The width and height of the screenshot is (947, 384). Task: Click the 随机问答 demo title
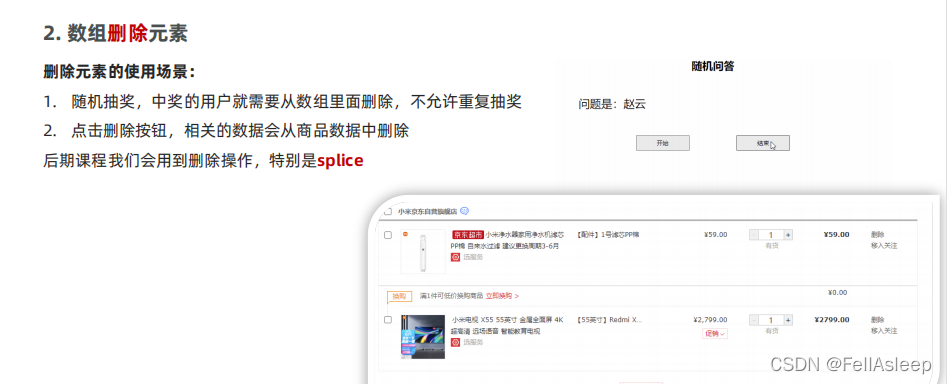click(x=713, y=66)
